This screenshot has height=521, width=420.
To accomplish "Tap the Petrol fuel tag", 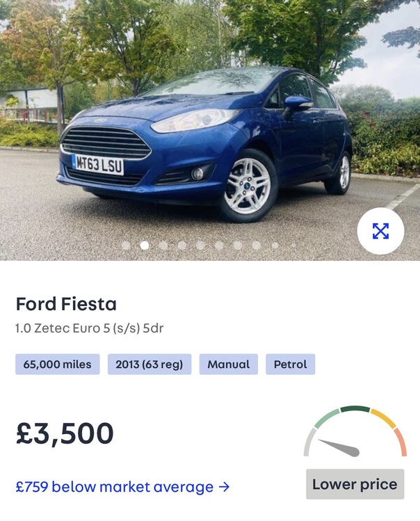I will tap(291, 364).
